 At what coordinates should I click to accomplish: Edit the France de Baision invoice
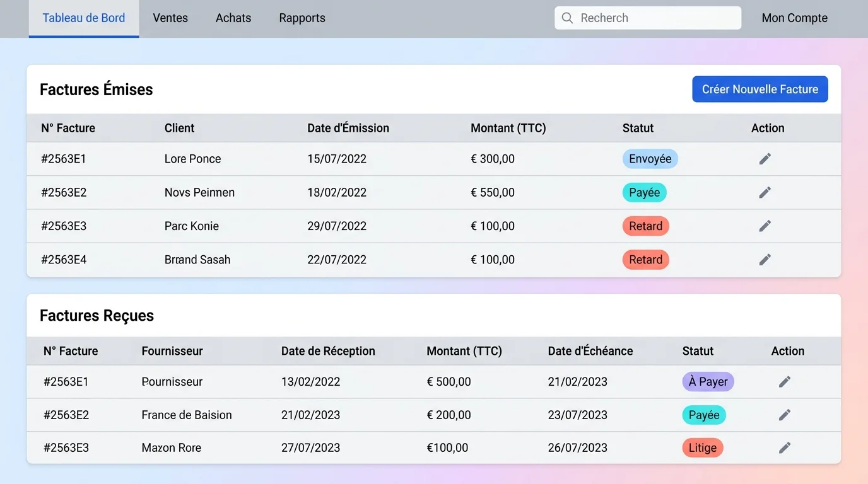tap(784, 415)
